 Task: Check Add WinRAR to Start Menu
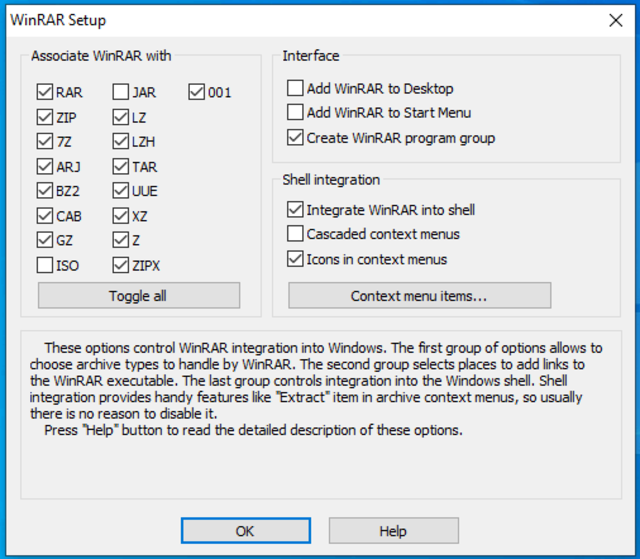(295, 112)
